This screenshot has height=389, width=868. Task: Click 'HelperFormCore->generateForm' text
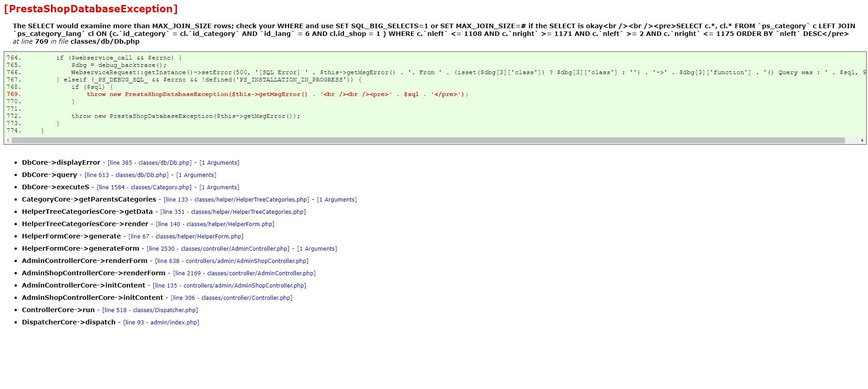click(x=81, y=248)
